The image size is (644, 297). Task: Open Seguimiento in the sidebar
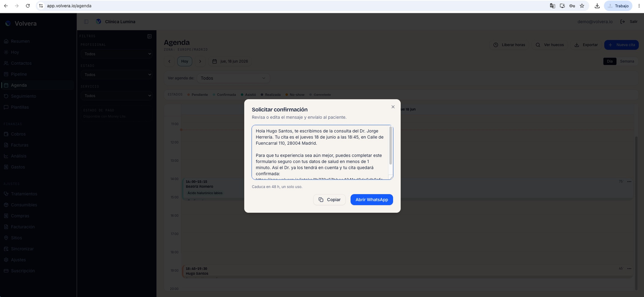[24, 96]
